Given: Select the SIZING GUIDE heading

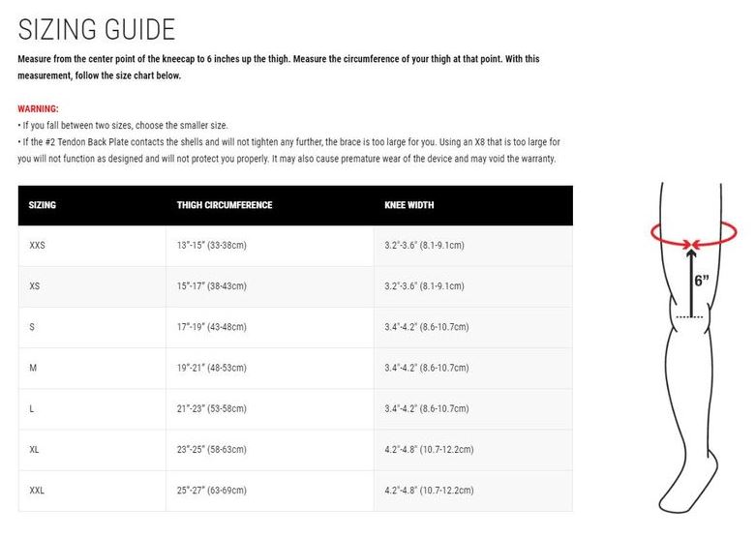Looking at the screenshot, I should coord(97,29).
